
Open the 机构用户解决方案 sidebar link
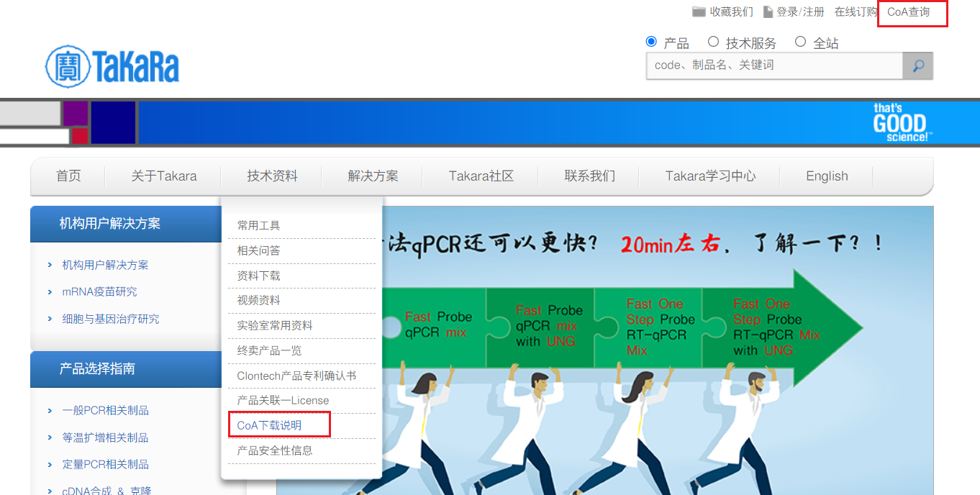tap(105, 265)
